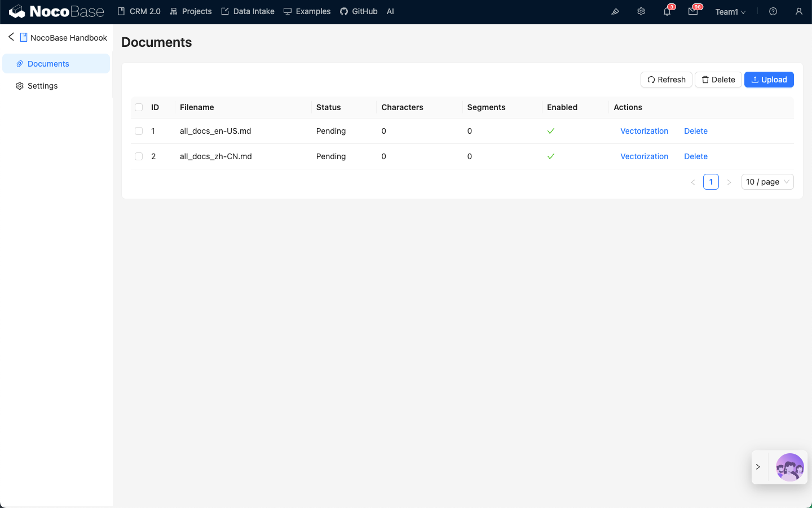812x508 pixels.
Task: Open the plugin settings gear icon
Action: tap(641, 11)
